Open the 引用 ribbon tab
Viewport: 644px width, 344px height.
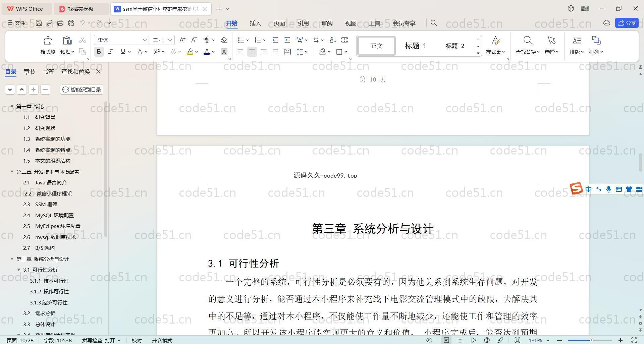[303, 23]
